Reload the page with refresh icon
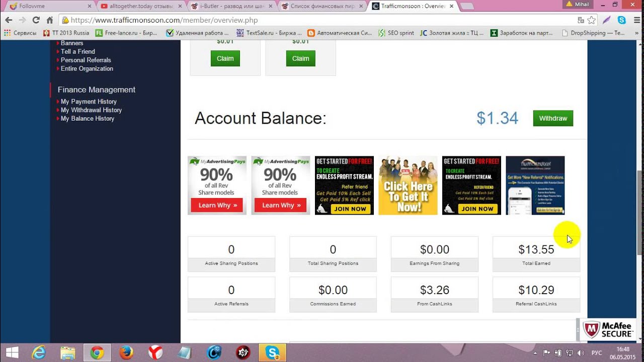Viewport: 644px width, 362px height. tap(36, 20)
